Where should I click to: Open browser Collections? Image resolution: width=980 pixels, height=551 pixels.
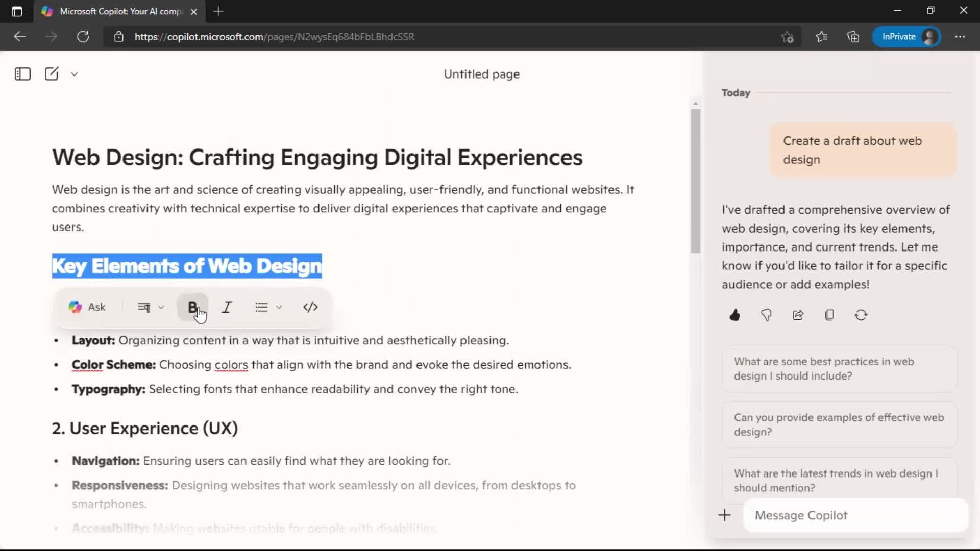(x=853, y=37)
